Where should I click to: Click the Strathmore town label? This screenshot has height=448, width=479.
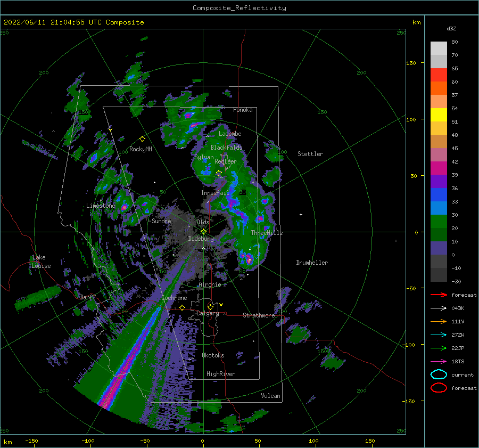[259, 315]
